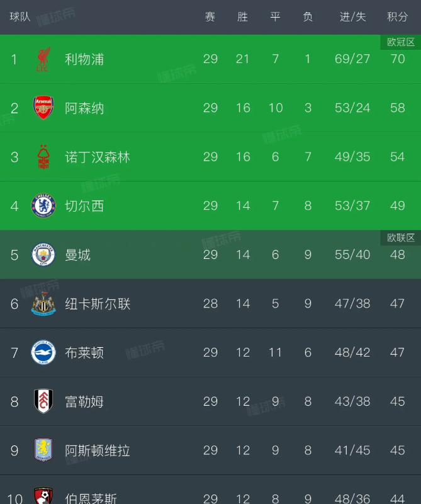This screenshot has width=421, height=504.
Task: Tap the Nottingham Forest tree crest
Action: pyautogui.click(x=43, y=157)
